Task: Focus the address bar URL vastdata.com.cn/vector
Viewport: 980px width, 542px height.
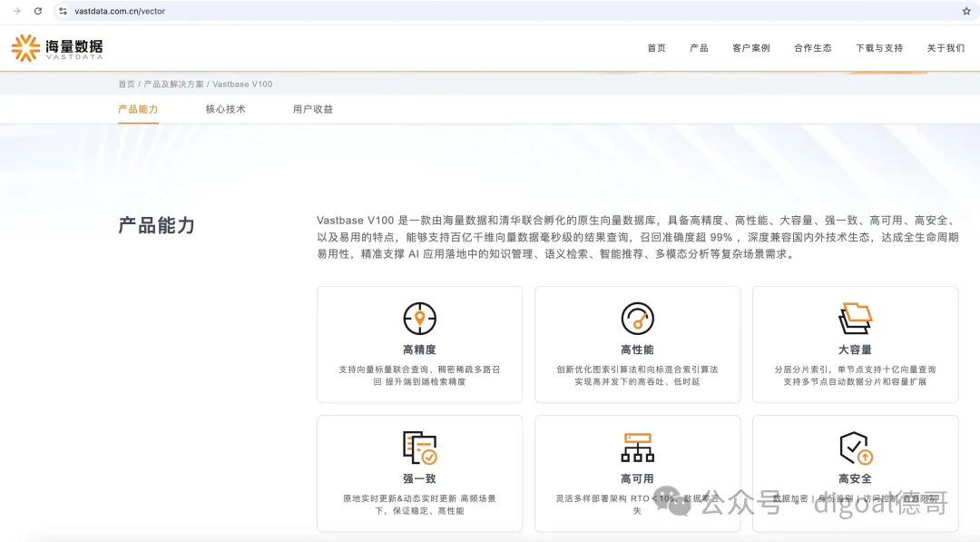Action: (x=120, y=11)
